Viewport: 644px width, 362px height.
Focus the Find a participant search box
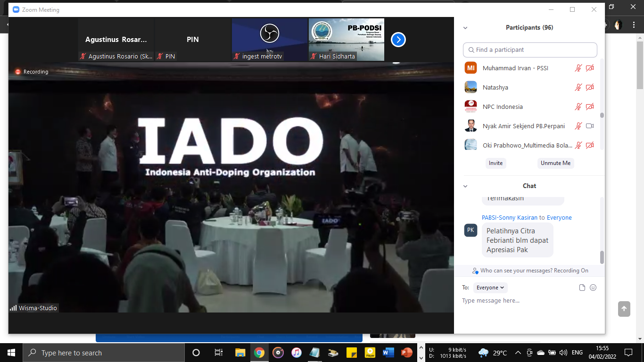pos(530,50)
